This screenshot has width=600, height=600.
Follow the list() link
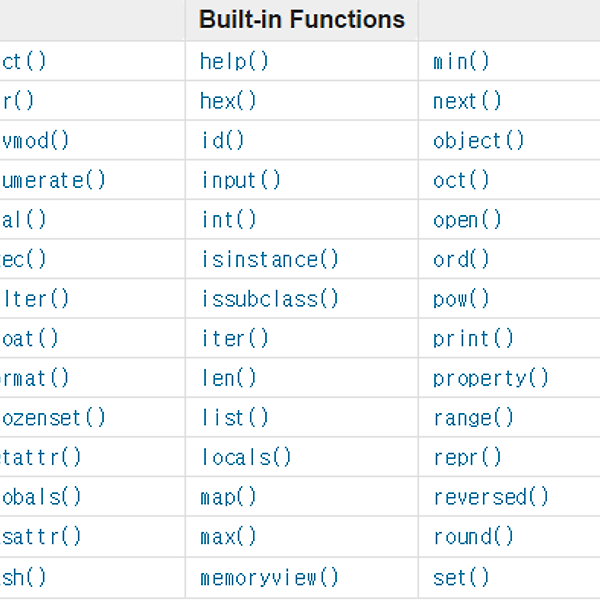pos(235,418)
